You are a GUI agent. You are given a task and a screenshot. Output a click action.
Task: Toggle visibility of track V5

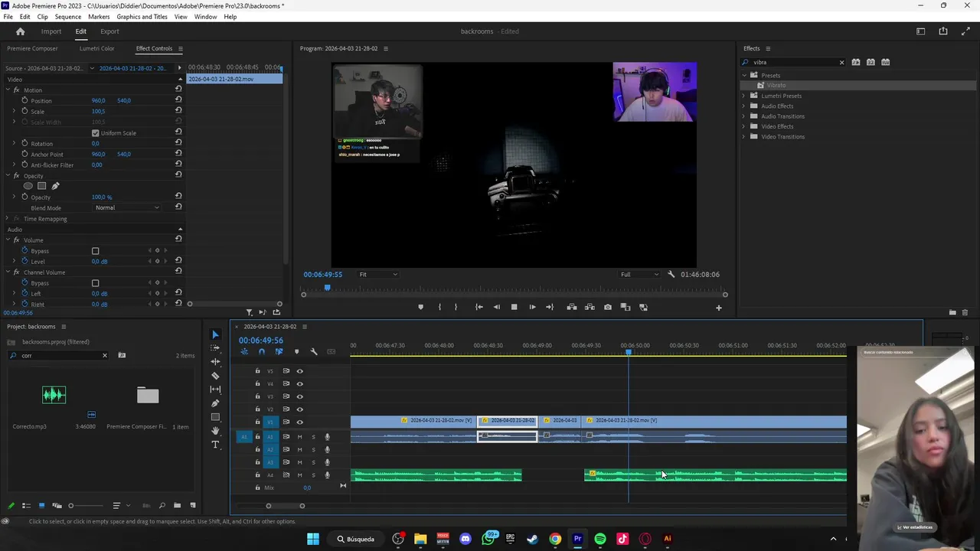(299, 371)
